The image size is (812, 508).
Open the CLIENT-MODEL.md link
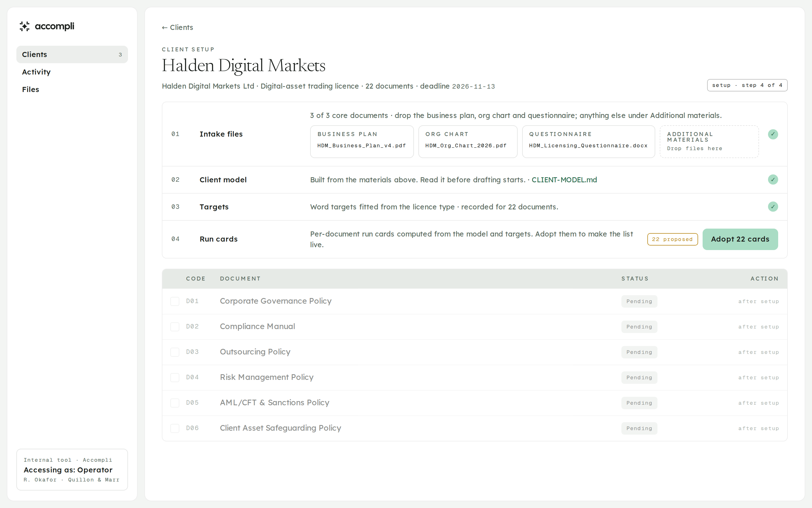click(564, 180)
